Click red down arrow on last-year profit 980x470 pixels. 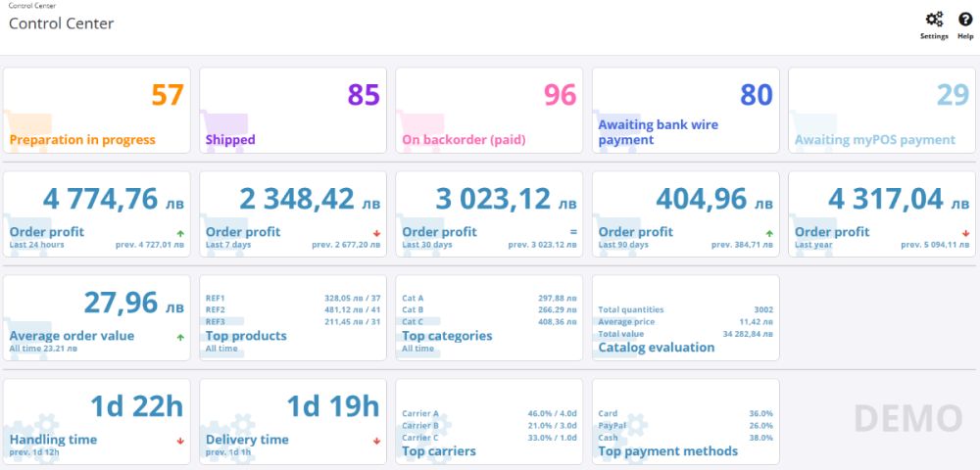pos(966,233)
